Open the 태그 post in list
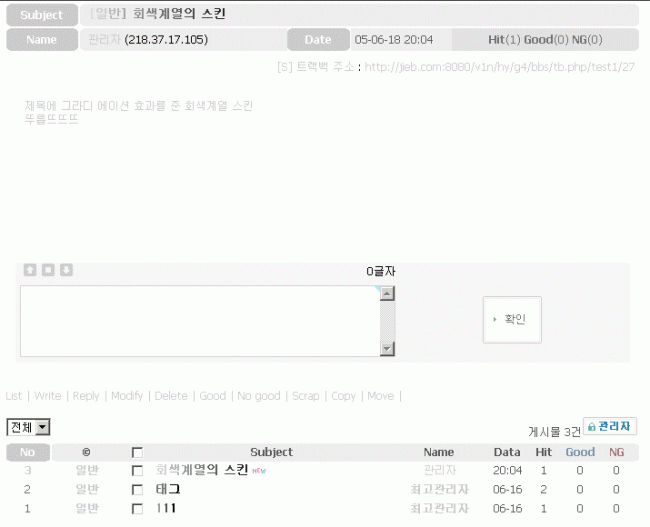The height and width of the screenshot is (527, 650). click(x=168, y=489)
